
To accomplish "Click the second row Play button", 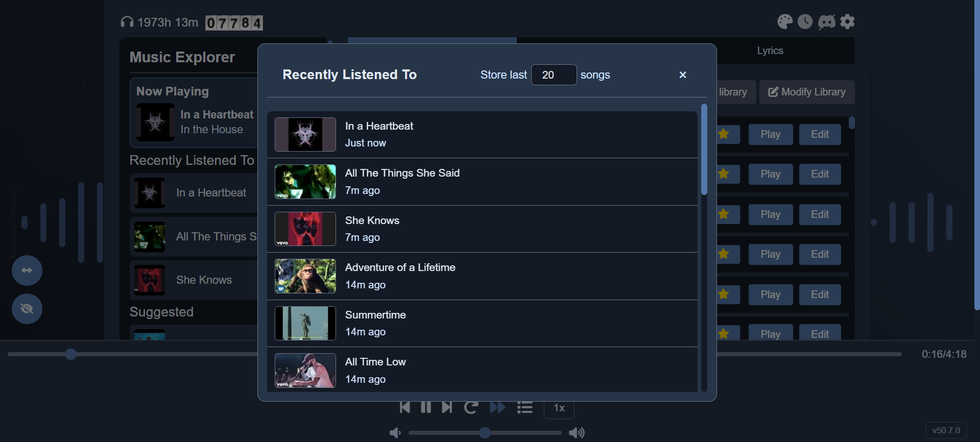I will (771, 174).
